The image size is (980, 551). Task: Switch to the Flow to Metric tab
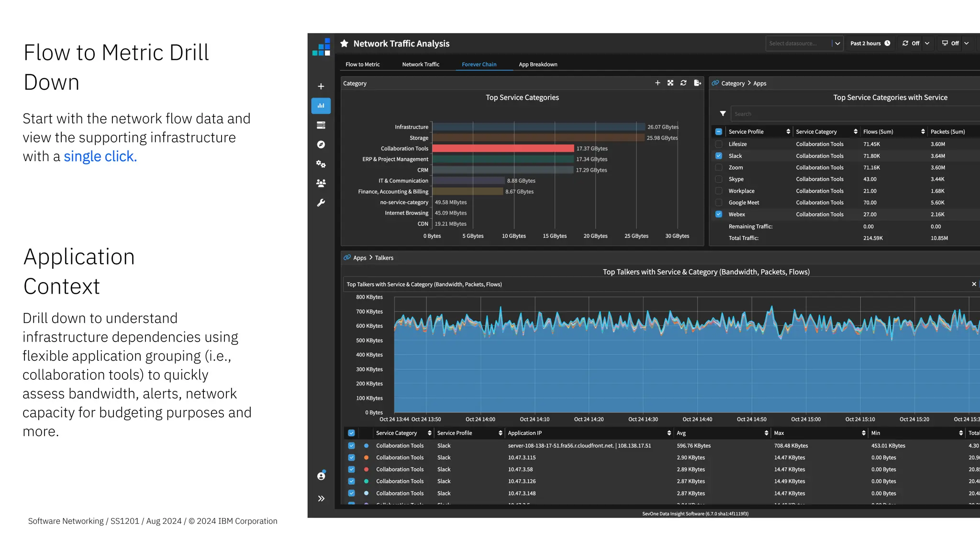(363, 64)
